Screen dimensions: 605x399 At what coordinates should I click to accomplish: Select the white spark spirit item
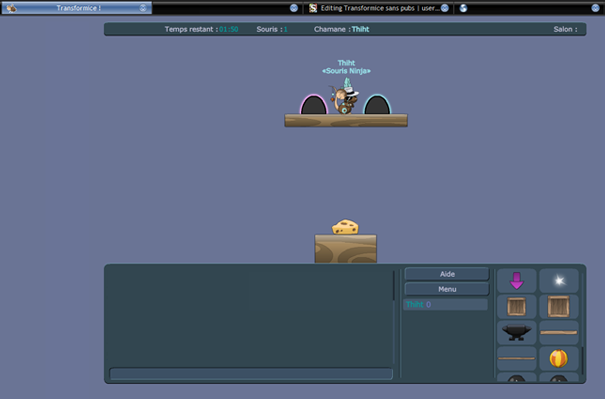[x=559, y=281]
